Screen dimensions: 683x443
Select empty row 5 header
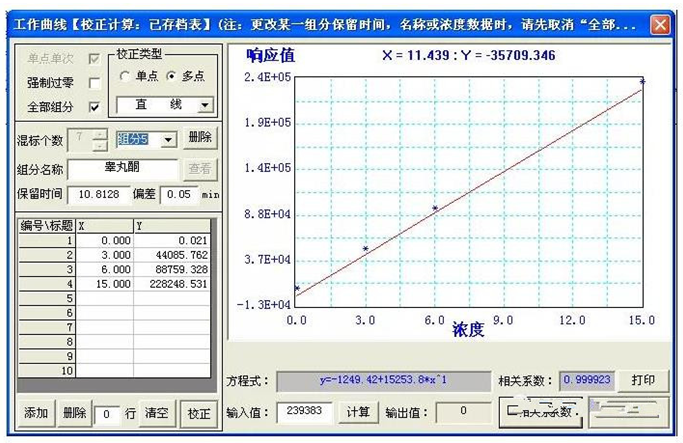(47, 298)
